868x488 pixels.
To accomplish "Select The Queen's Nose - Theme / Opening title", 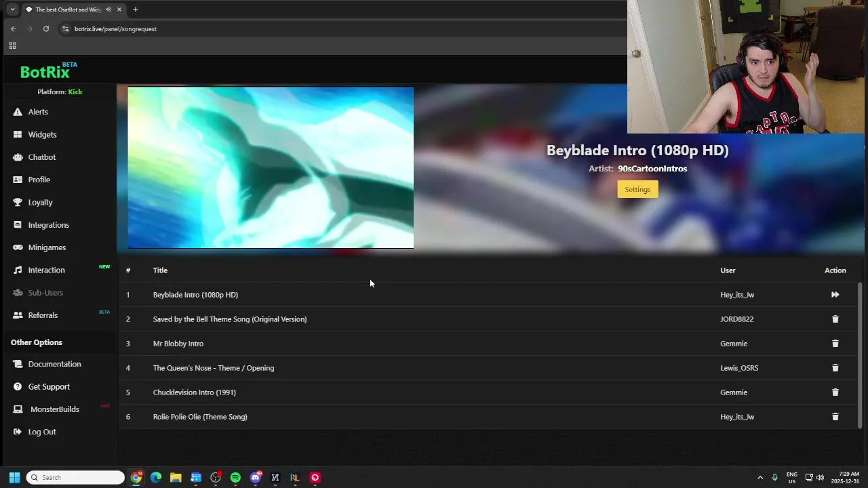I will (214, 368).
